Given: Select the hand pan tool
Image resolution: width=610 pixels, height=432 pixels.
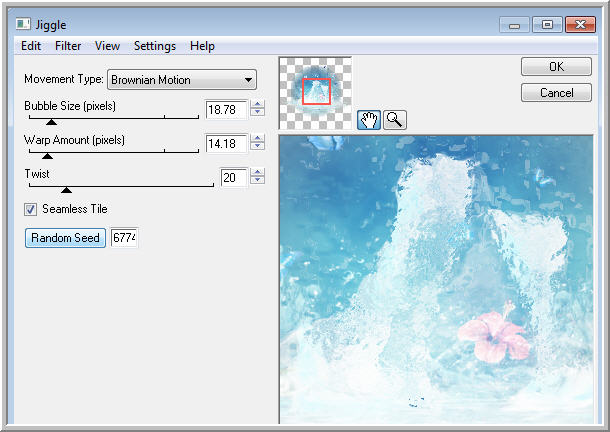Looking at the screenshot, I should (368, 120).
